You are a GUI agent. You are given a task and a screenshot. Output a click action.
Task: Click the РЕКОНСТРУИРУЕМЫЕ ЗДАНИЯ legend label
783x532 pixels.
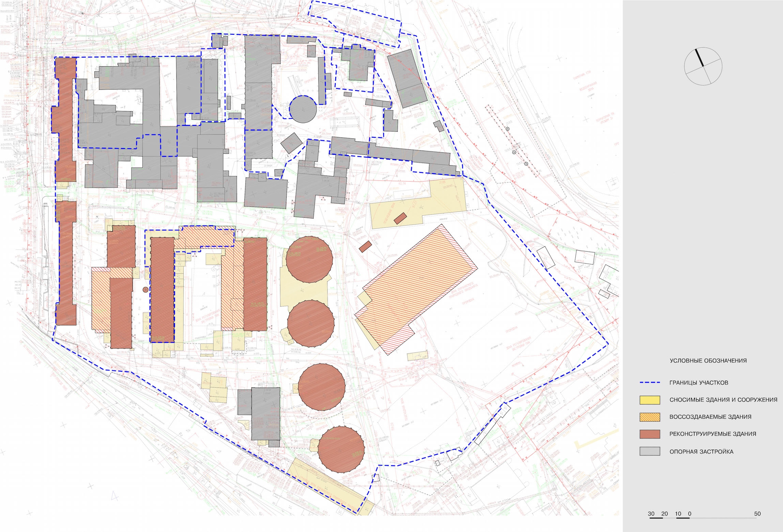[x=713, y=434]
